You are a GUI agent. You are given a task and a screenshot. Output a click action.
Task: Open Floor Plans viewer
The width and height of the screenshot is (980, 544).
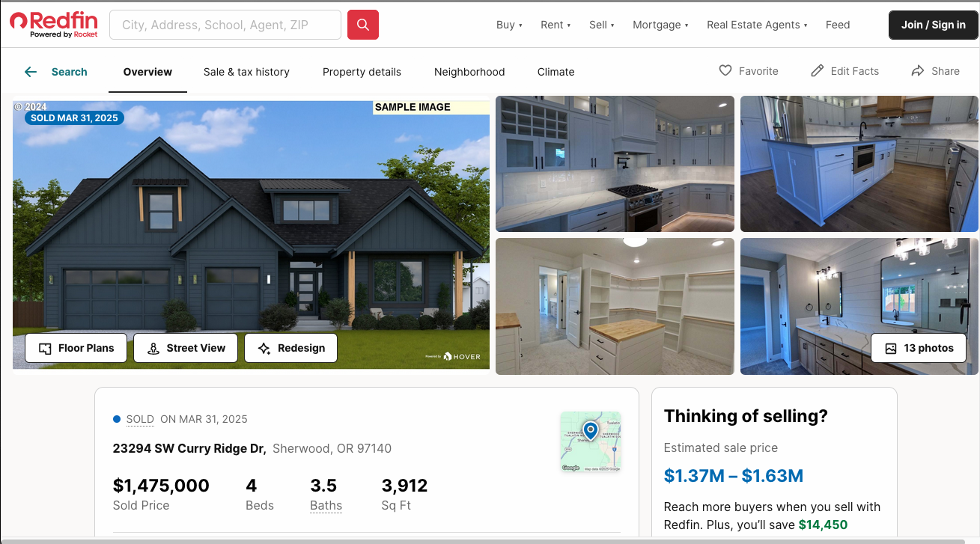(x=76, y=348)
